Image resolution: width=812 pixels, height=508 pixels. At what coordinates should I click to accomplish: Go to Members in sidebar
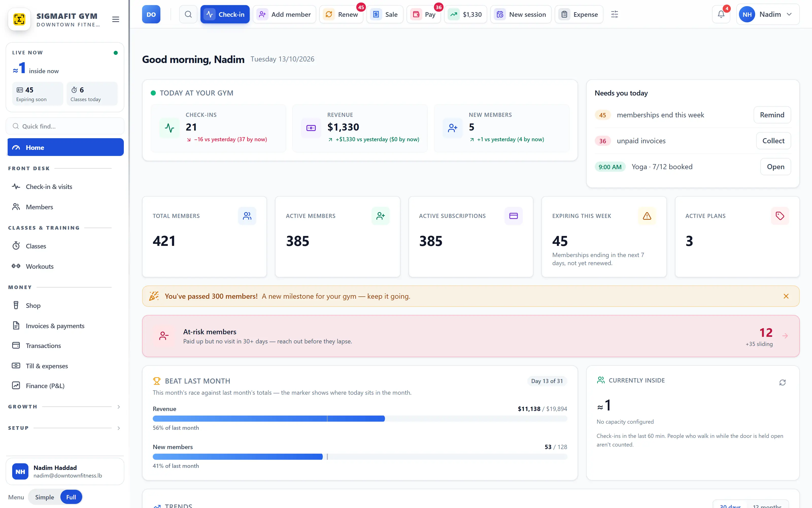65,207
